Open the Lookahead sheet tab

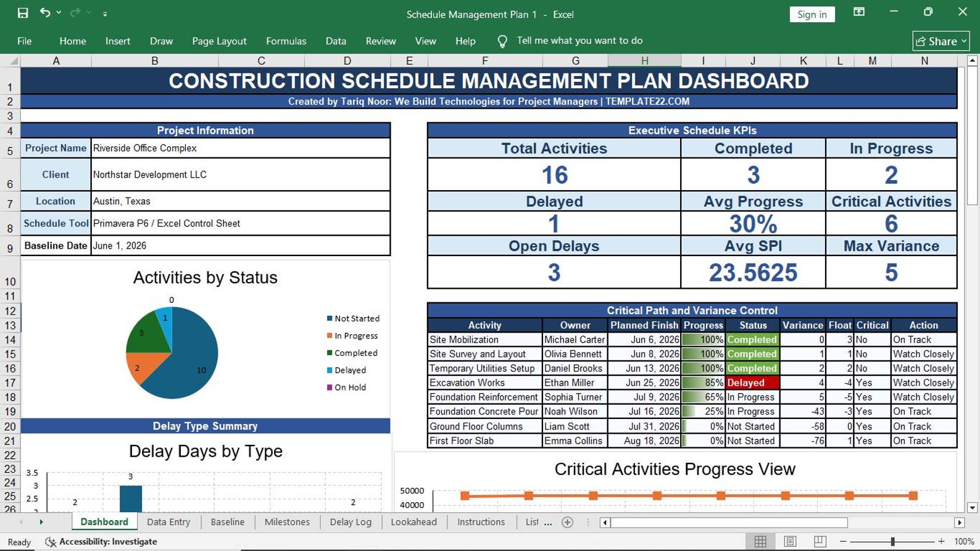pos(413,522)
